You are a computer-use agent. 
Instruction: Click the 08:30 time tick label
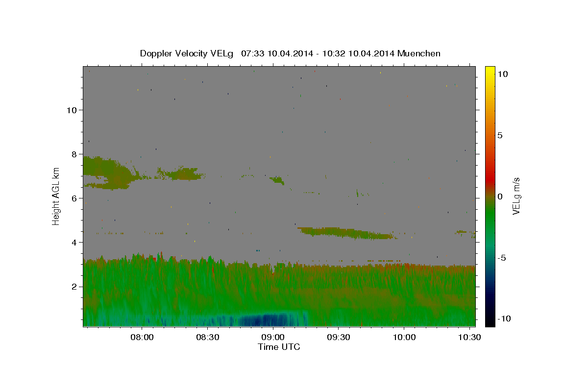click(x=207, y=337)
